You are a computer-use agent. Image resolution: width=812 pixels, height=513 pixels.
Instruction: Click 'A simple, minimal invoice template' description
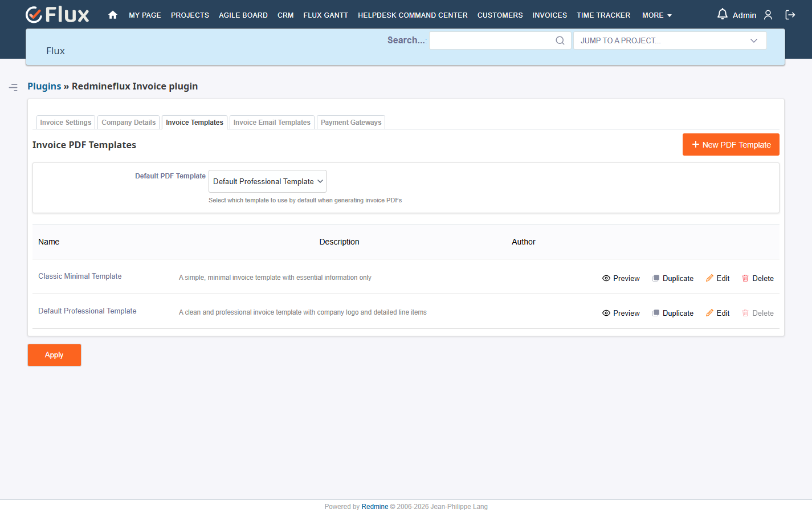pos(275,278)
